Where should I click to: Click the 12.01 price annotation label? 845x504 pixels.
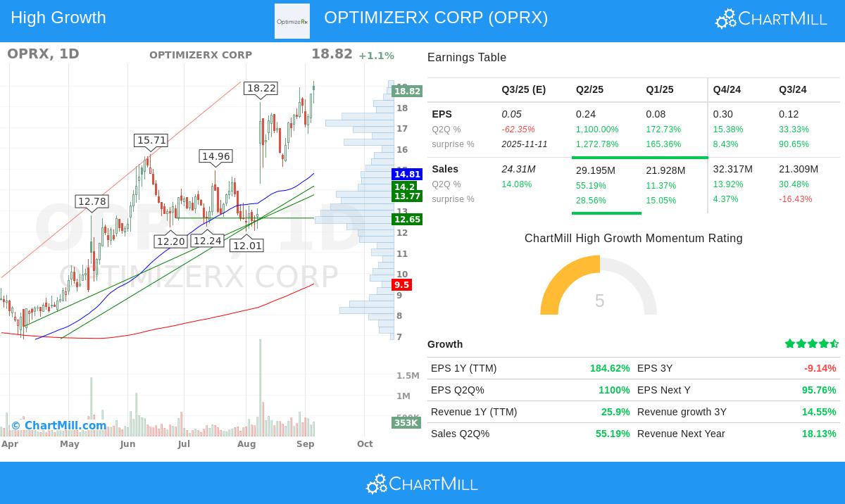coord(247,246)
